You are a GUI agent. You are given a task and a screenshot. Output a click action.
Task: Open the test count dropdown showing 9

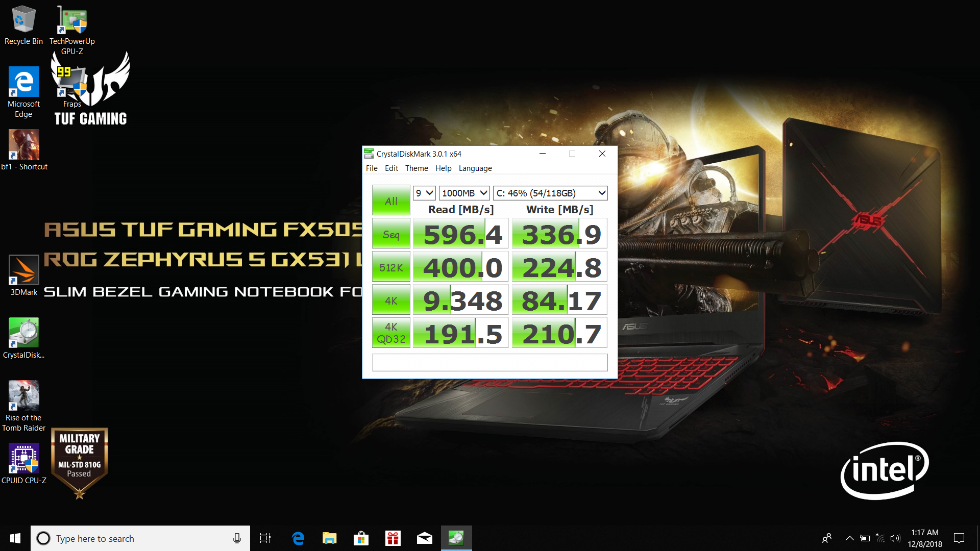pos(424,193)
